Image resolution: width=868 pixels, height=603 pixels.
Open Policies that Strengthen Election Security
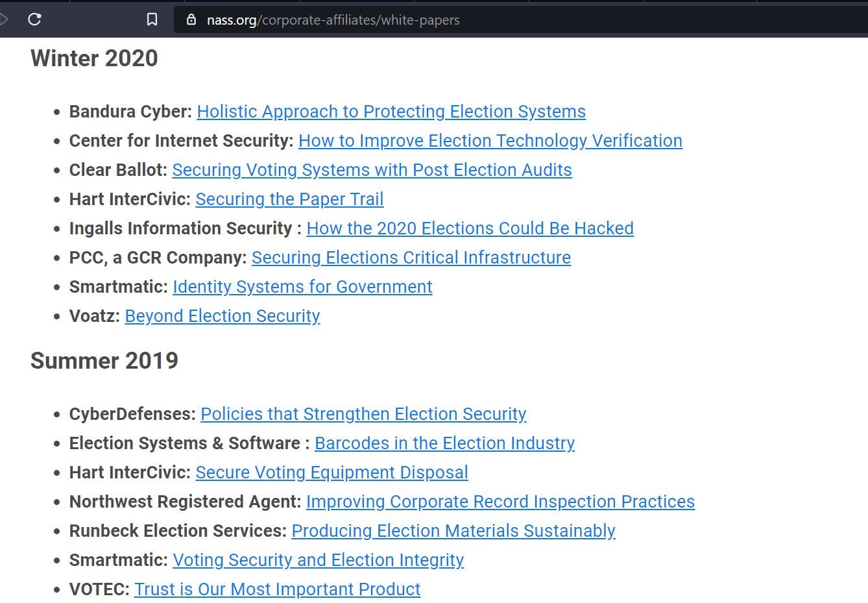(x=363, y=414)
